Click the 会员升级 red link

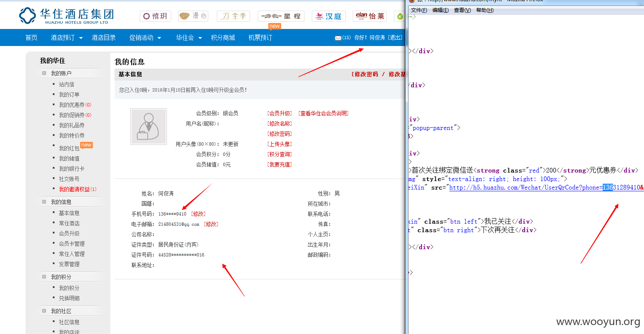click(279, 113)
